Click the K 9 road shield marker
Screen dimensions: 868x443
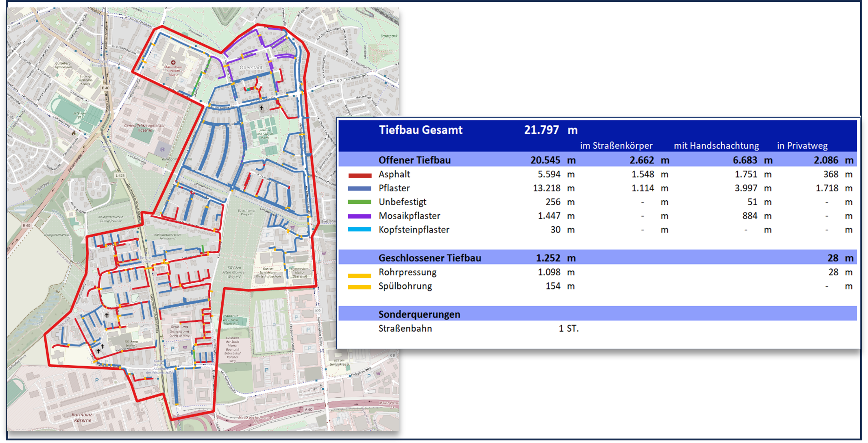pos(318,311)
